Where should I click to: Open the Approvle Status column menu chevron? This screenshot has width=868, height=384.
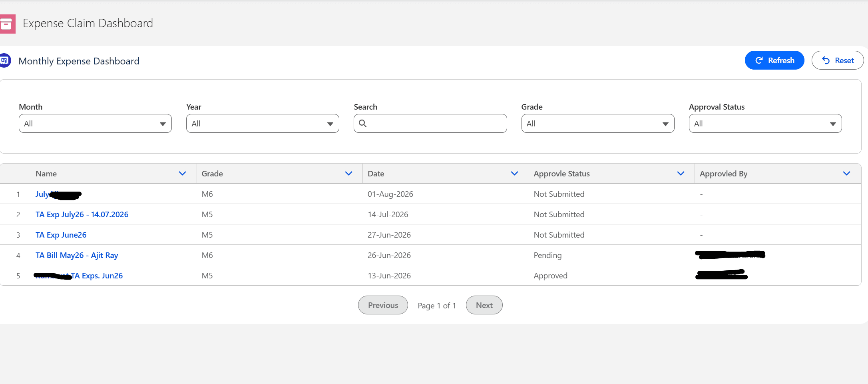[x=681, y=174]
